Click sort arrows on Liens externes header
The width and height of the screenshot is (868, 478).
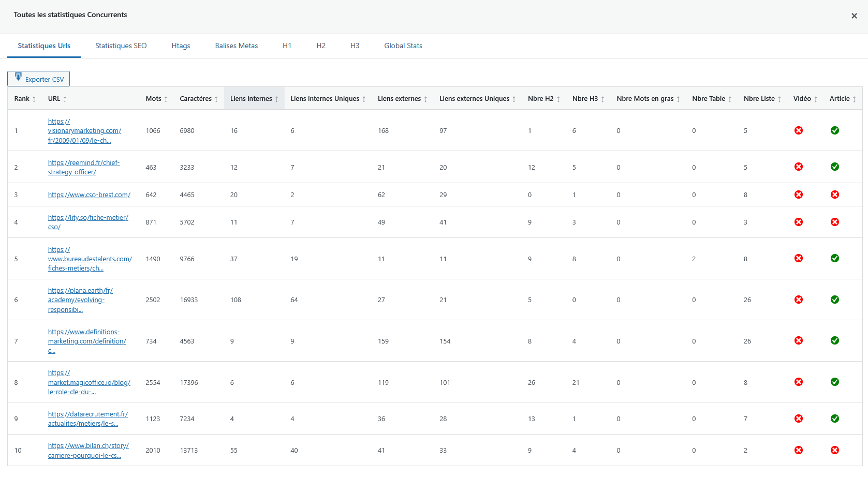(425, 99)
